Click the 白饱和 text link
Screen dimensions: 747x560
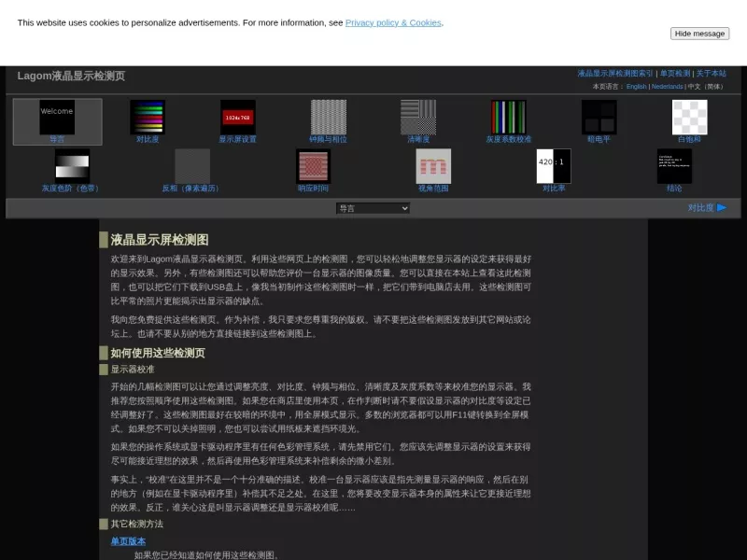(689, 139)
